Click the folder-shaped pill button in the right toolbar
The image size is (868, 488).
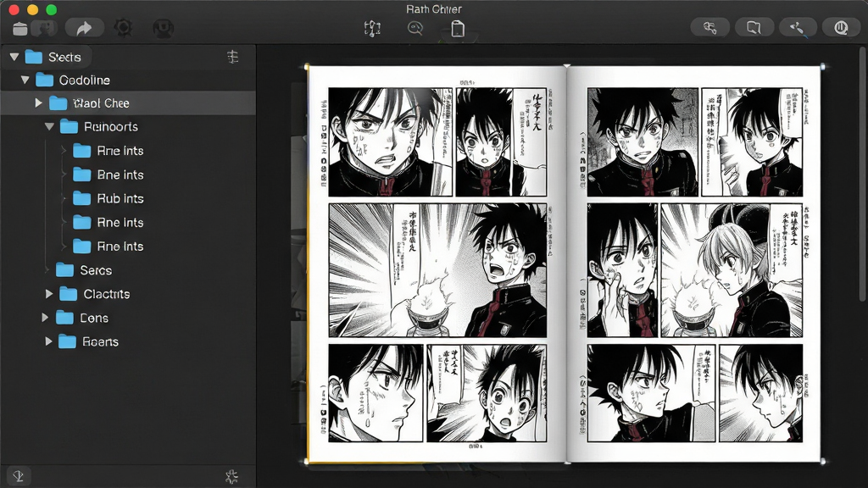(x=754, y=27)
